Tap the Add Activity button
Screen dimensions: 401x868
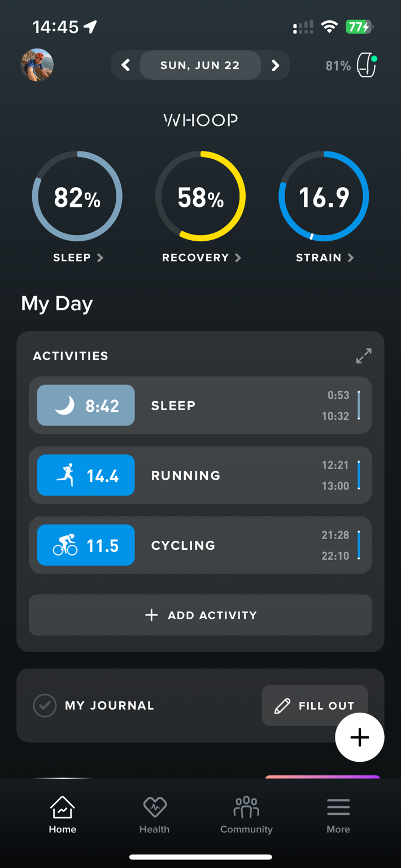[x=200, y=615]
